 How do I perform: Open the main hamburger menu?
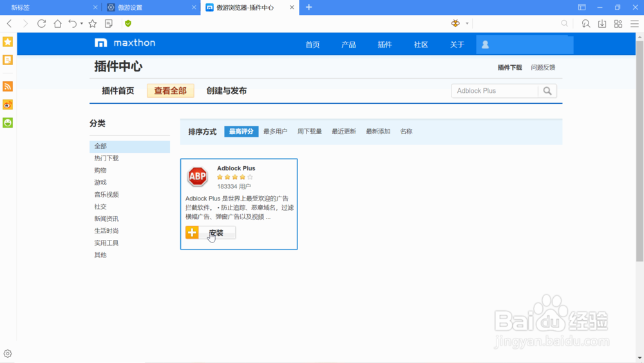click(634, 24)
